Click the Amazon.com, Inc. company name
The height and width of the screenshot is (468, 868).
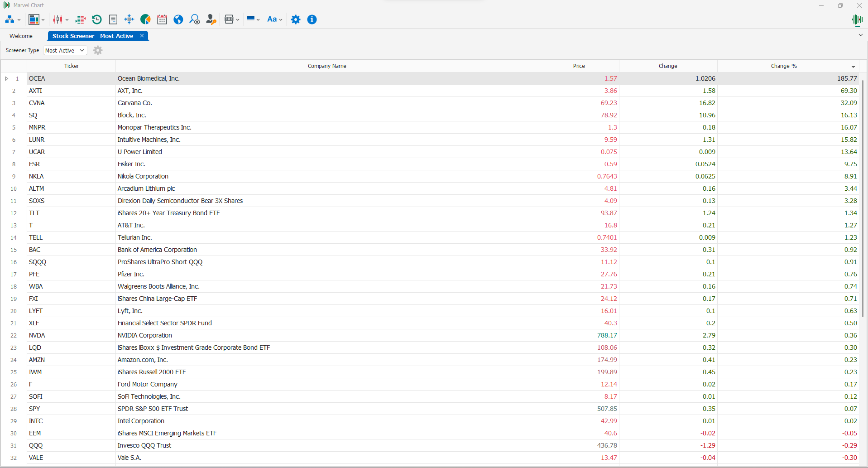coord(143,360)
